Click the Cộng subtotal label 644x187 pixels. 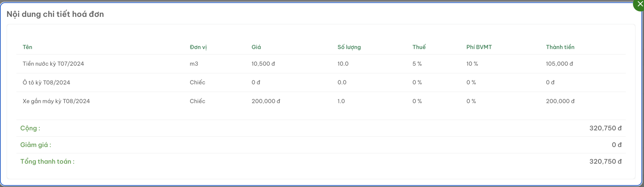30,128
